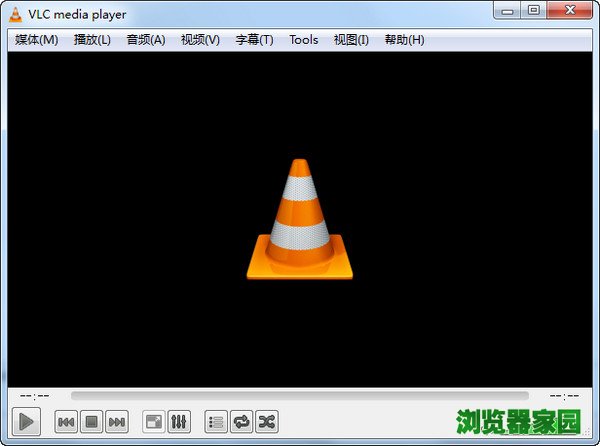
Task: Click the Previous media button
Action: point(66,422)
